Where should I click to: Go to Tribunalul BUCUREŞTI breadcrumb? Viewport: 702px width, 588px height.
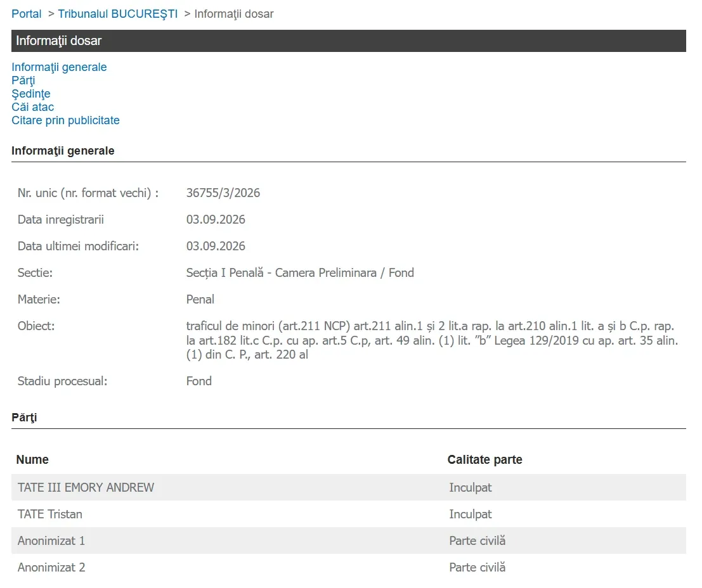click(118, 14)
